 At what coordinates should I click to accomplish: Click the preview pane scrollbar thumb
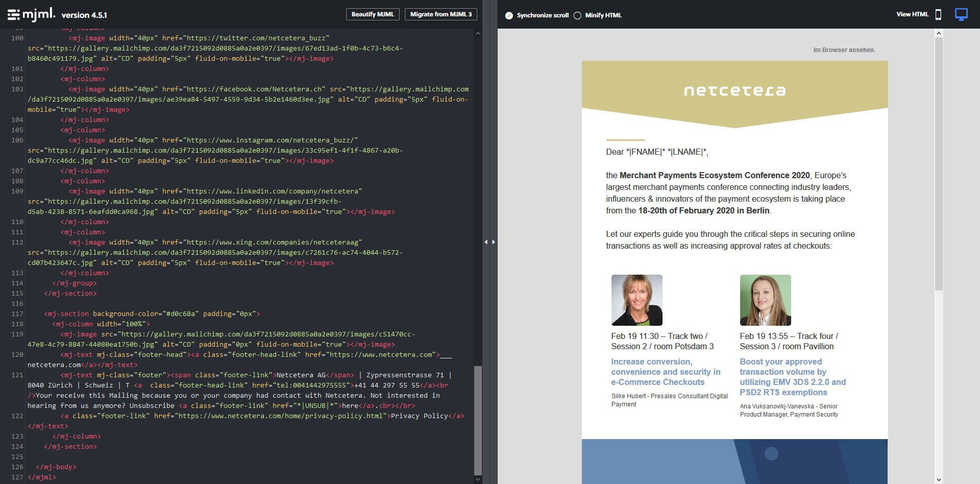click(x=939, y=163)
